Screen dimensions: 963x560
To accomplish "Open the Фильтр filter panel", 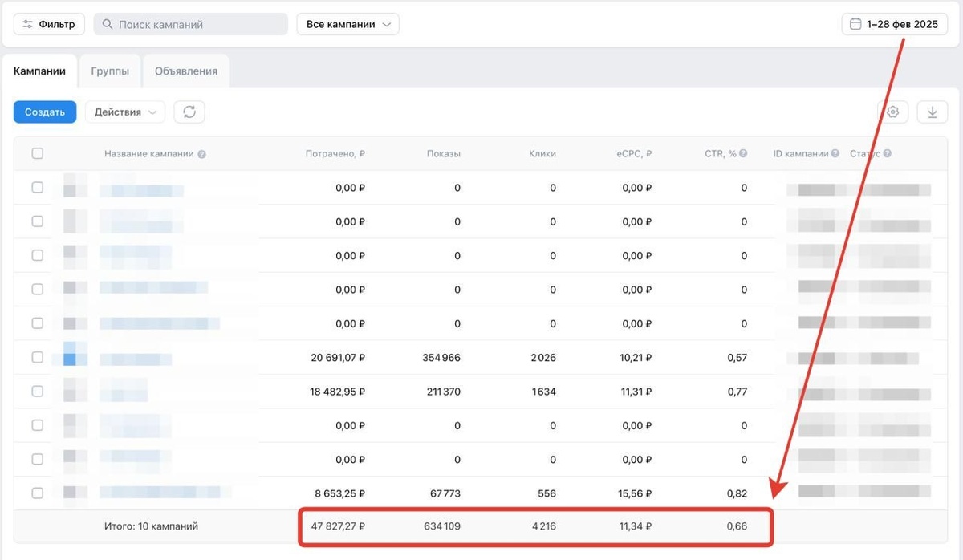I will [x=50, y=24].
